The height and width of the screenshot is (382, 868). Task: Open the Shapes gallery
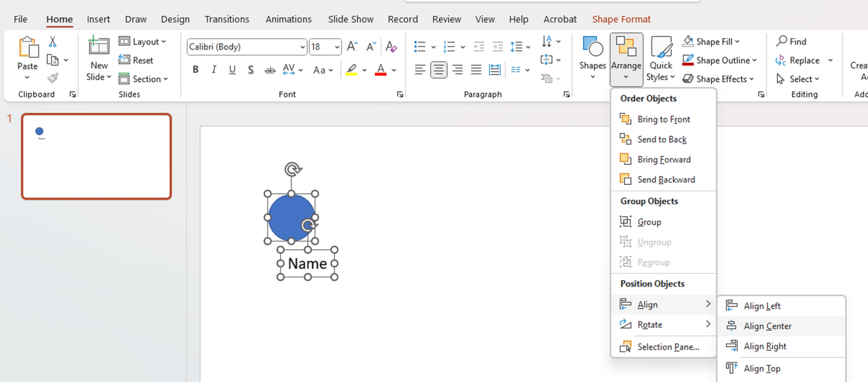[592, 58]
